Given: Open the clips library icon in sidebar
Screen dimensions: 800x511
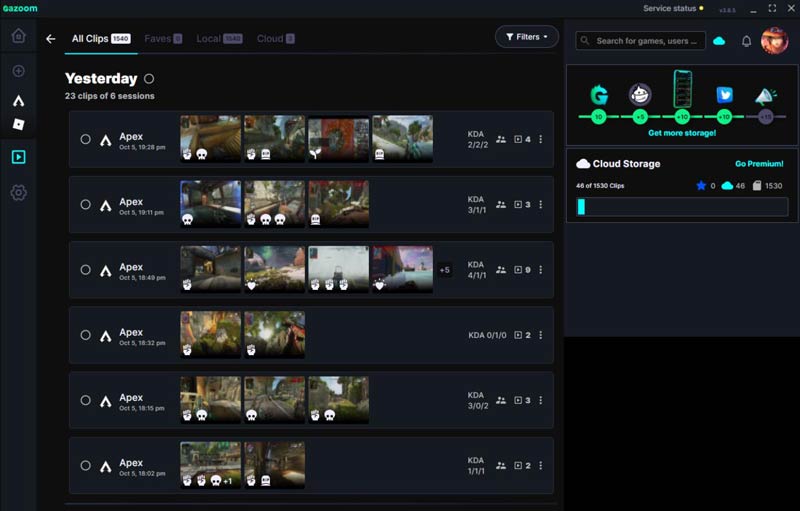Looking at the screenshot, I should click(18, 157).
